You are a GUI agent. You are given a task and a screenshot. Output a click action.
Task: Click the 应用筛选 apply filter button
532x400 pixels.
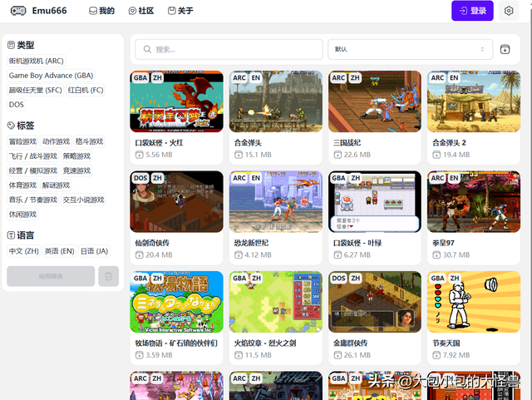51,276
